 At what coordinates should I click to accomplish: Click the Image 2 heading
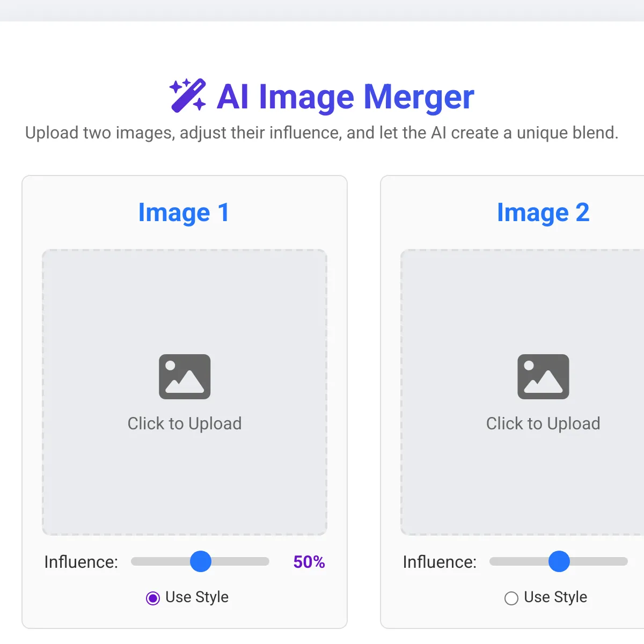(x=543, y=213)
